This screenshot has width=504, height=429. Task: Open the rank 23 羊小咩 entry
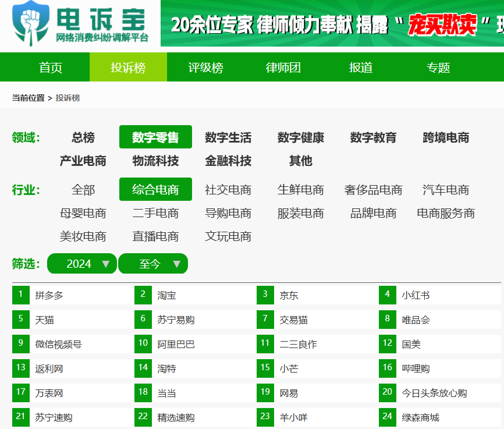point(317,417)
